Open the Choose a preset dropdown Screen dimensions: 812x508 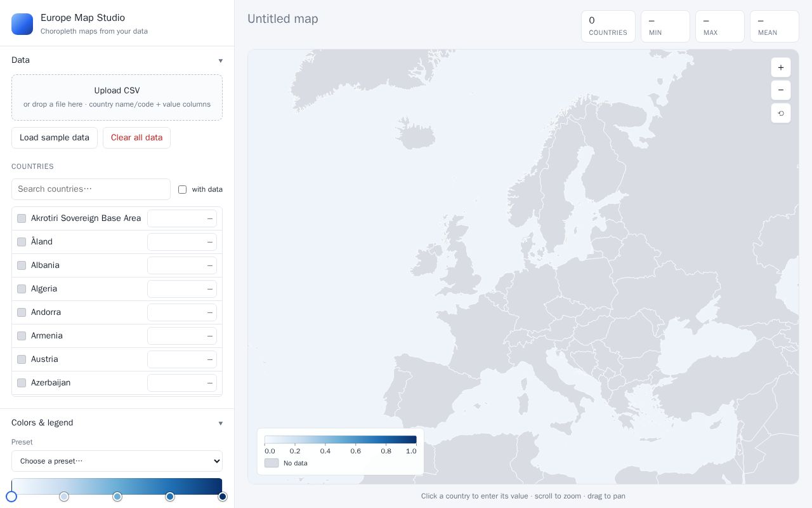click(x=117, y=461)
